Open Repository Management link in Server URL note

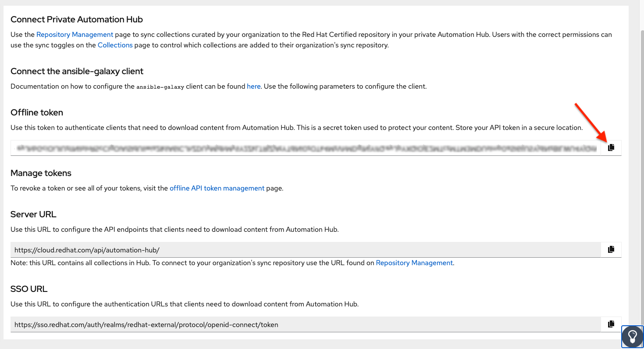click(x=414, y=263)
